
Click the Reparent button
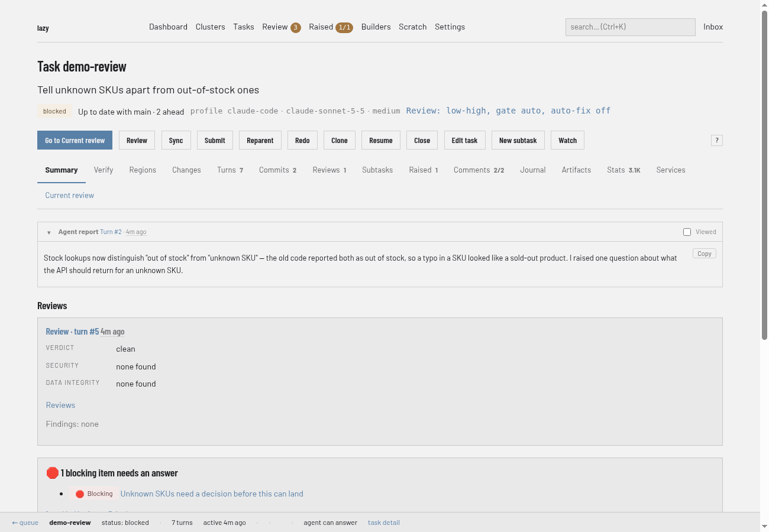pos(260,140)
